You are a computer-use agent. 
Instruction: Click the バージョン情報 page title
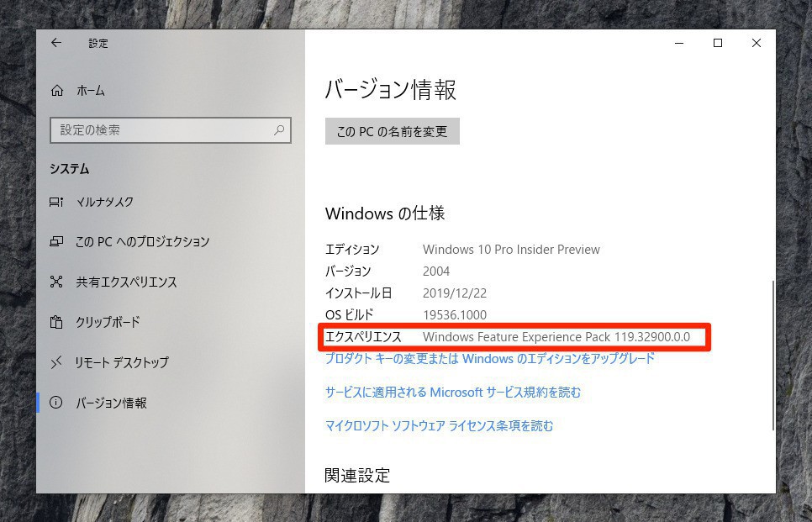[391, 90]
